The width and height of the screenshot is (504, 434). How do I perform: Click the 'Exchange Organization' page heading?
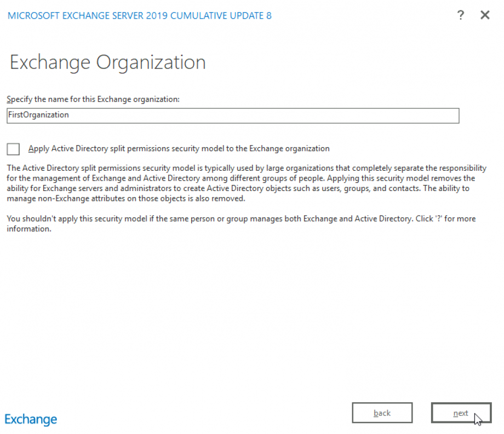tap(108, 62)
